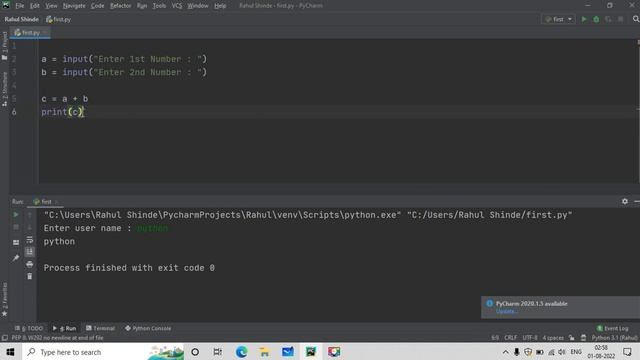Click on code line 'c = a + b'
The height and width of the screenshot is (360, 640).
pos(64,99)
